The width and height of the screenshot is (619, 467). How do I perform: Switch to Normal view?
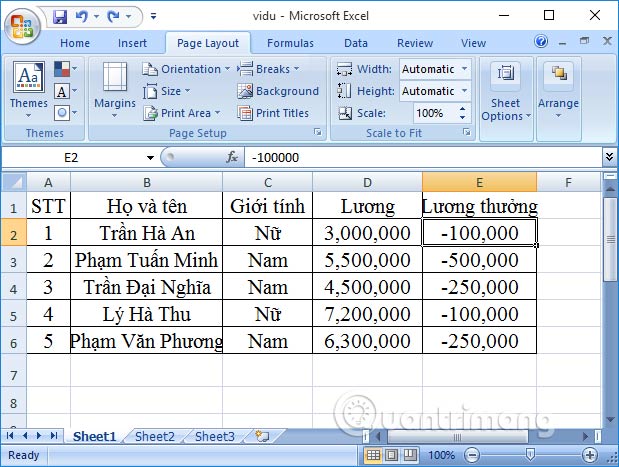click(x=373, y=455)
